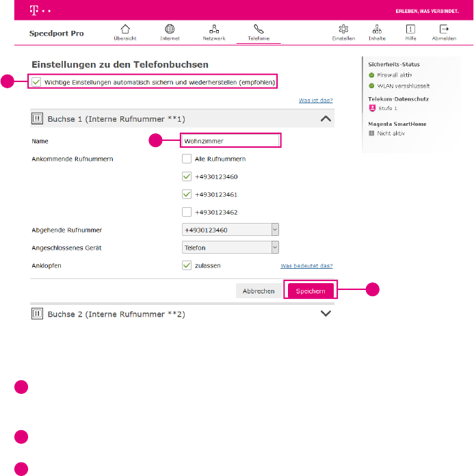Switch to the Telefonie tab

pos(259,32)
